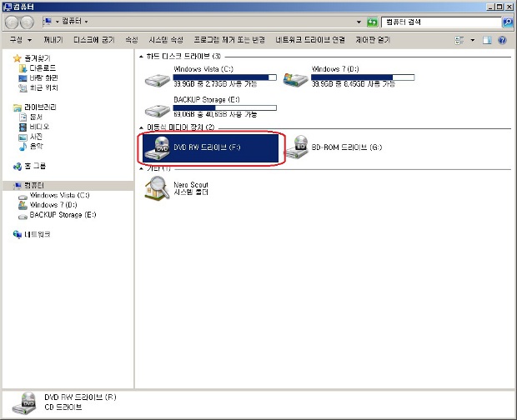Click the Windows Vista (C:) hard disk icon
The image size is (517, 420).
[158, 79]
